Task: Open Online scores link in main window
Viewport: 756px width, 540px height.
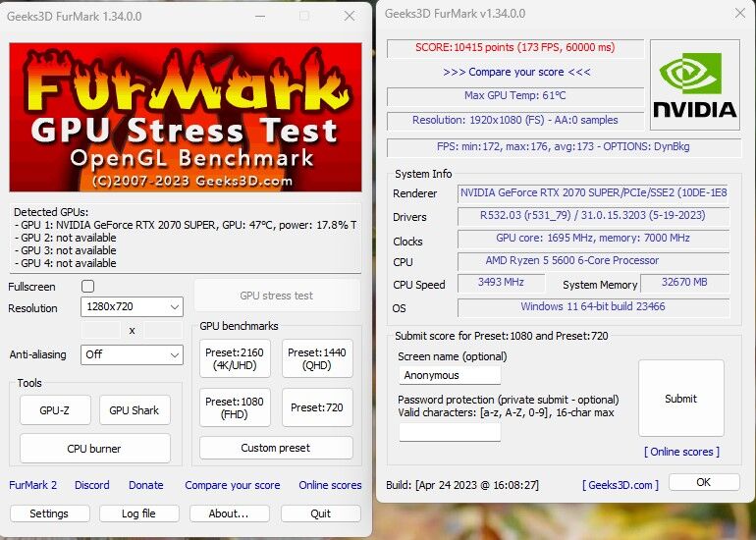Action: click(x=330, y=485)
